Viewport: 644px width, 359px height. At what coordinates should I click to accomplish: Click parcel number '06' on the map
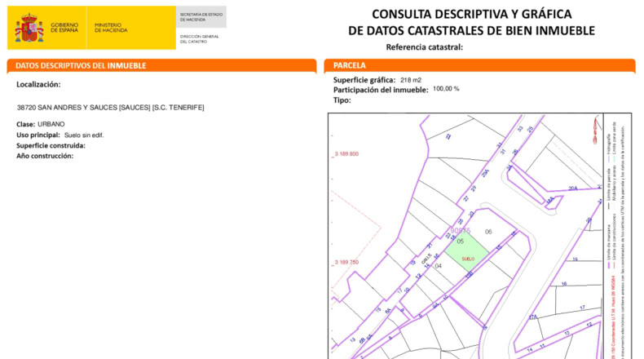point(488,232)
